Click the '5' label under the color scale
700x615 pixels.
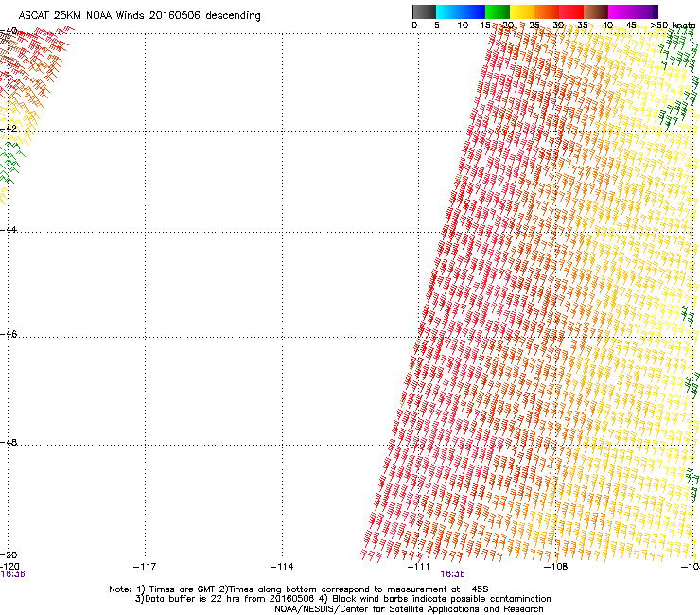[x=437, y=26]
